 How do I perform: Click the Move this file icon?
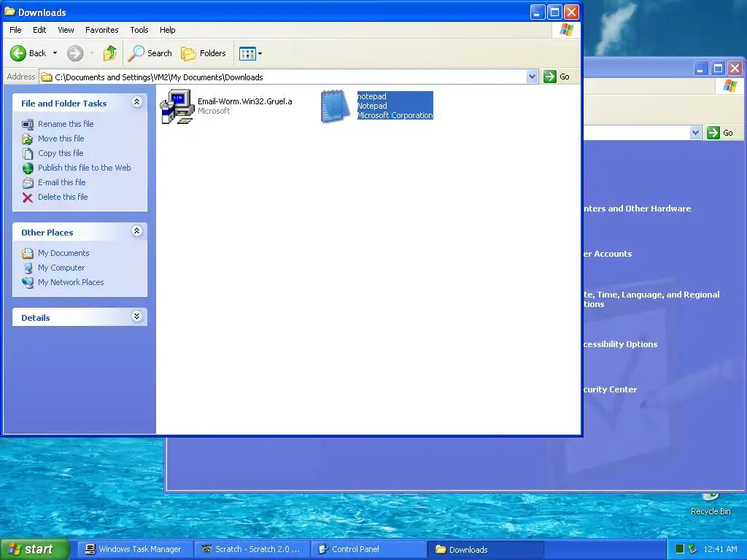point(28,139)
